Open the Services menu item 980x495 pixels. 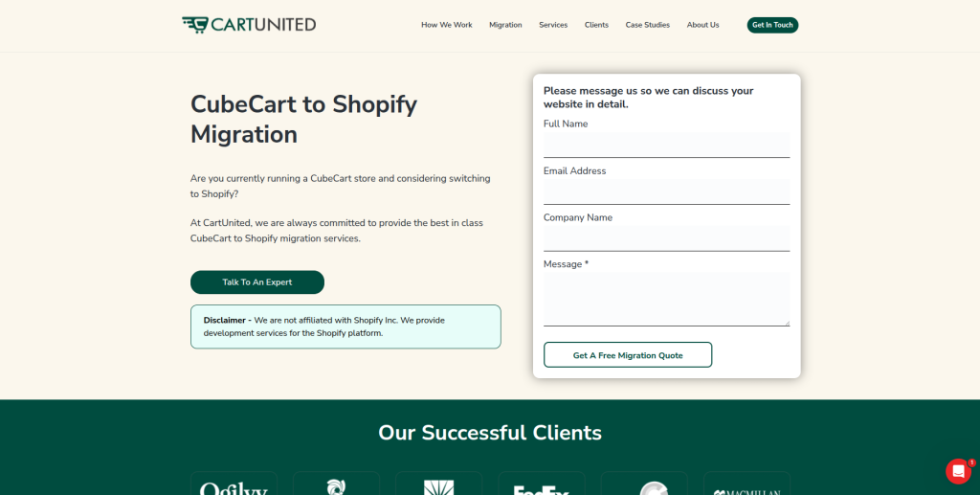pyautogui.click(x=553, y=25)
